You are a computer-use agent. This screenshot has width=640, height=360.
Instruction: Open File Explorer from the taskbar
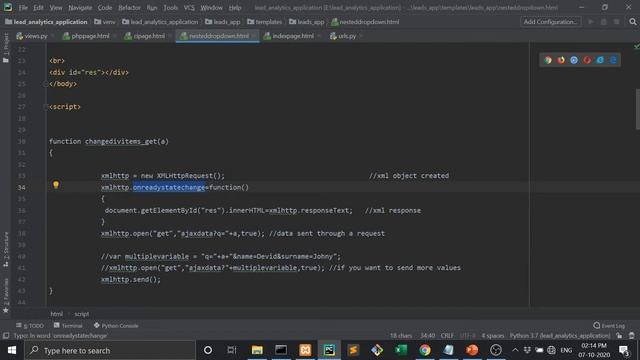(x=257, y=350)
